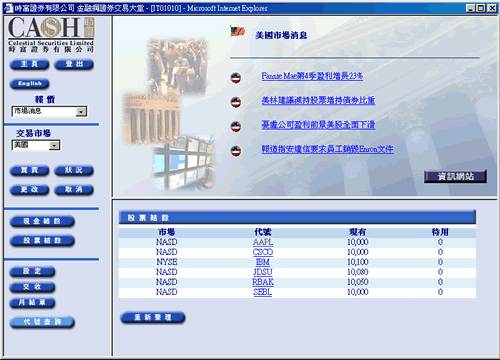
Task: Refresh holdings with the 重新整理 button
Action: pyautogui.click(x=153, y=318)
